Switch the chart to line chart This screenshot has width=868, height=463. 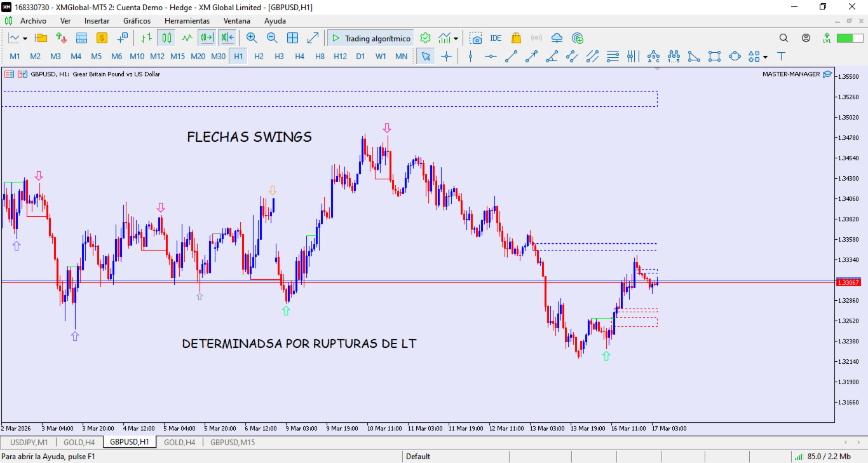(187, 38)
